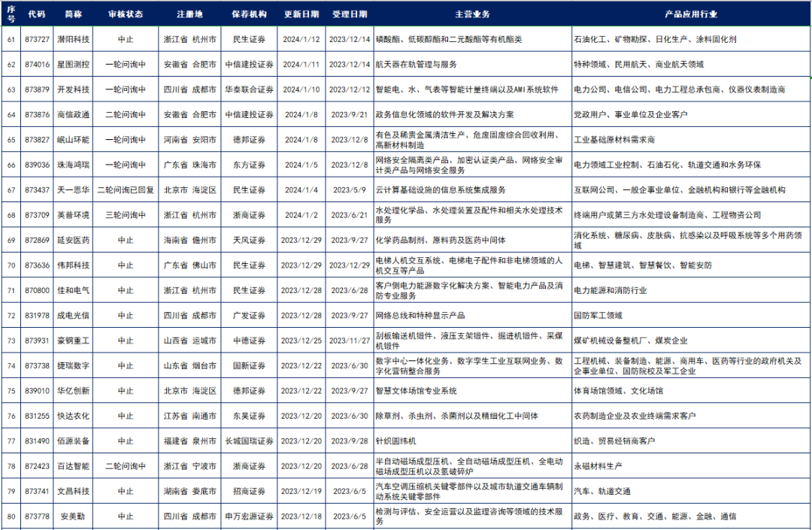Click business cell 智慧文体场馆专业系统

(416, 391)
